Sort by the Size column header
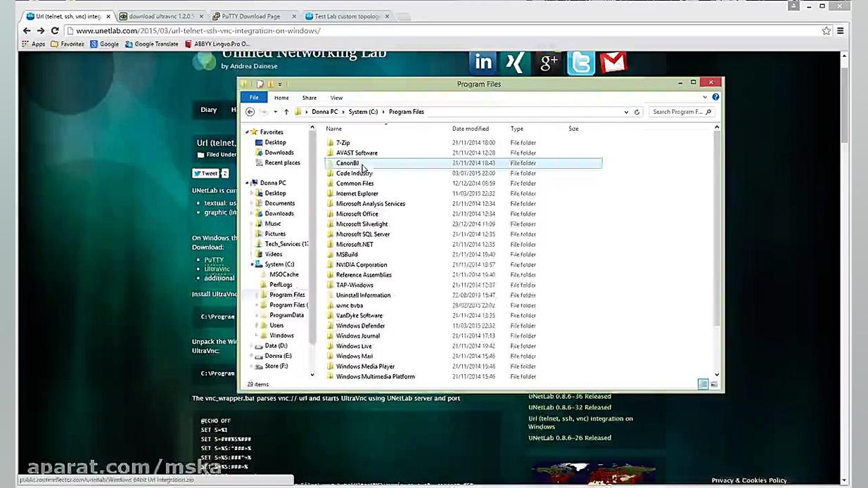Screen dimensions: 868x488 [x=573, y=129]
